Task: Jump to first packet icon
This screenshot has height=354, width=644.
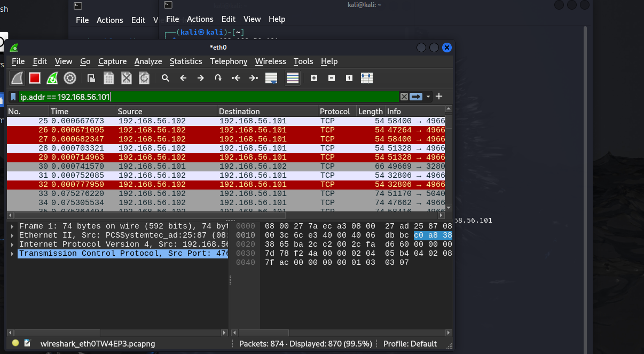Action: tap(236, 78)
